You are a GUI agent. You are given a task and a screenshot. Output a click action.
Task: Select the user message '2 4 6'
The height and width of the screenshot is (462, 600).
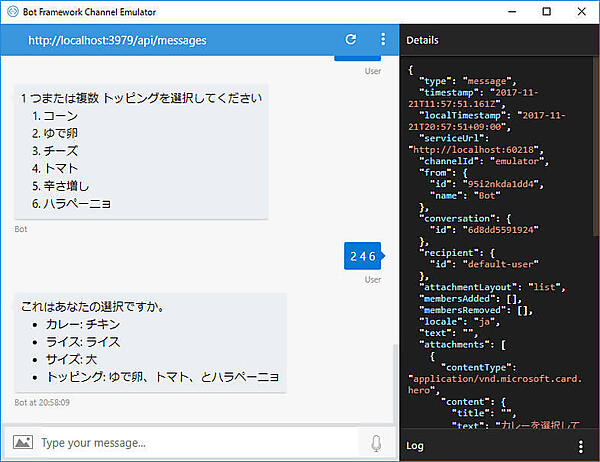point(362,256)
